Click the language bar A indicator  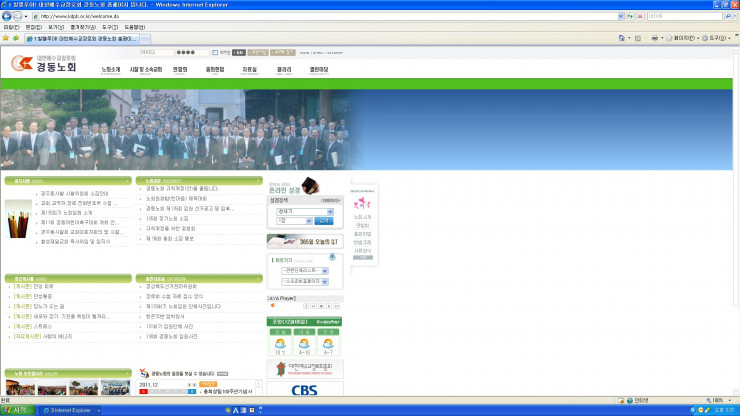tap(236, 410)
